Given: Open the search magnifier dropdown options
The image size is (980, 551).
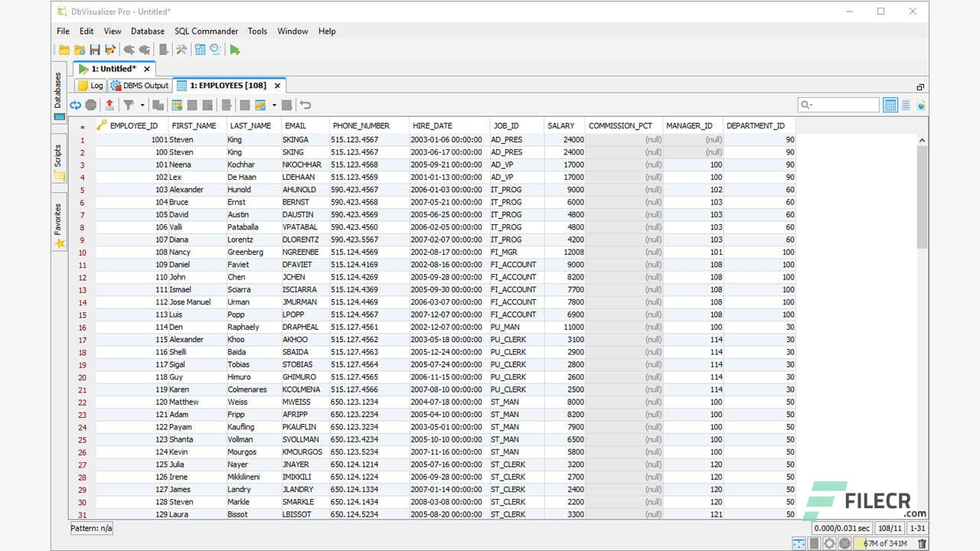Looking at the screenshot, I should pos(811,105).
